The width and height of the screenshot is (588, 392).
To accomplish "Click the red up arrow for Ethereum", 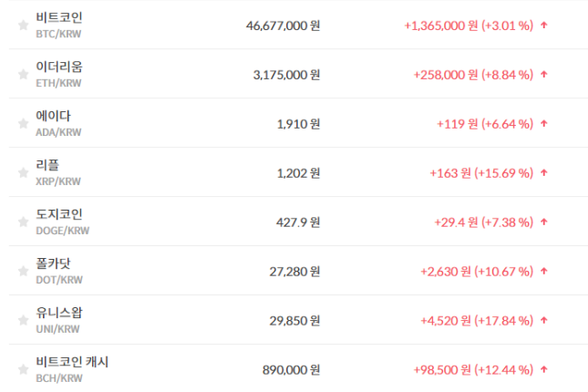I will click(x=544, y=75).
